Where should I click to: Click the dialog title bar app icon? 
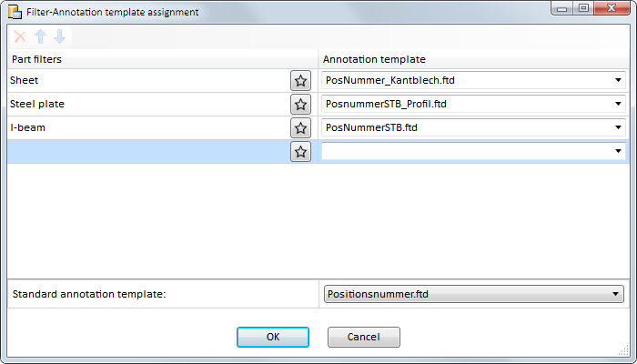[x=15, y=12]
